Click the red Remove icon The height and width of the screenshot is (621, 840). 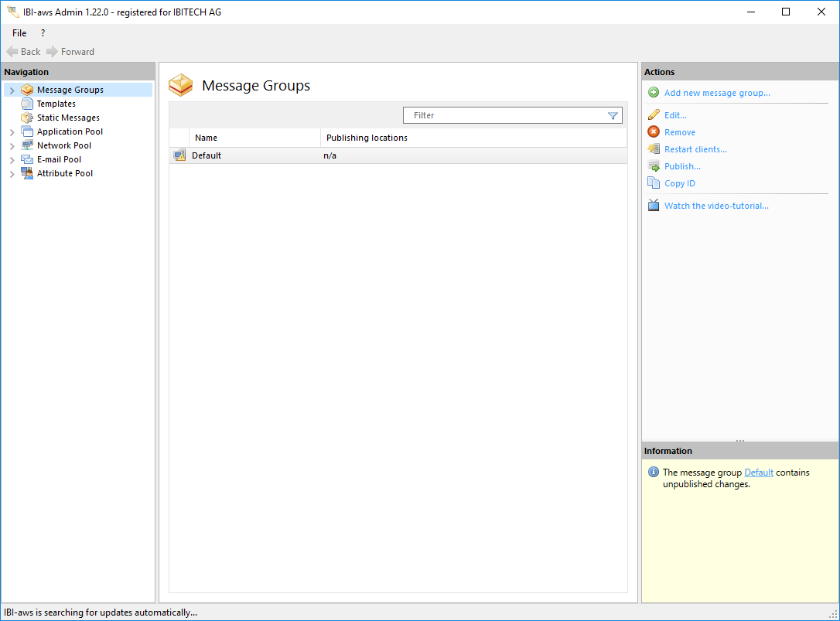coord(654,132)
